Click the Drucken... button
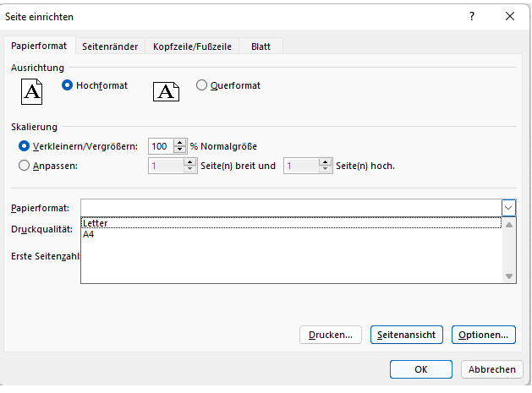Screen dimensions: 532x393 331,335
